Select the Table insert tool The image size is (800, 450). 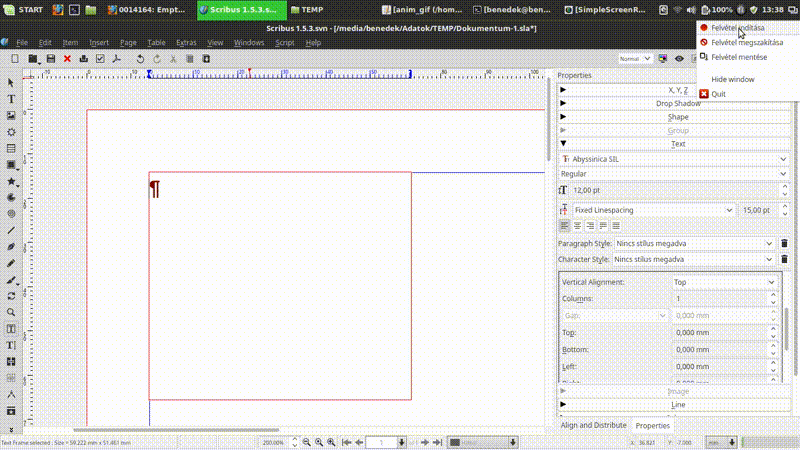coord(11,148)
